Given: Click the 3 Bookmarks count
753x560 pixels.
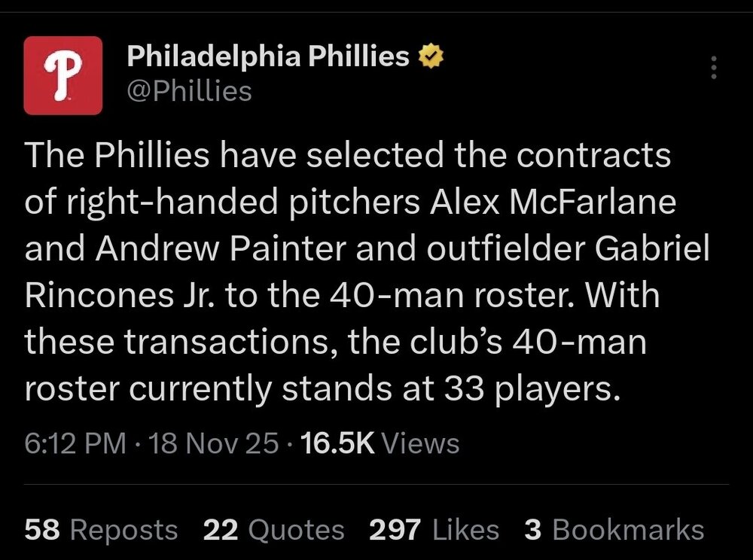Looking at the screenshot, I should (x=614, y=529).
